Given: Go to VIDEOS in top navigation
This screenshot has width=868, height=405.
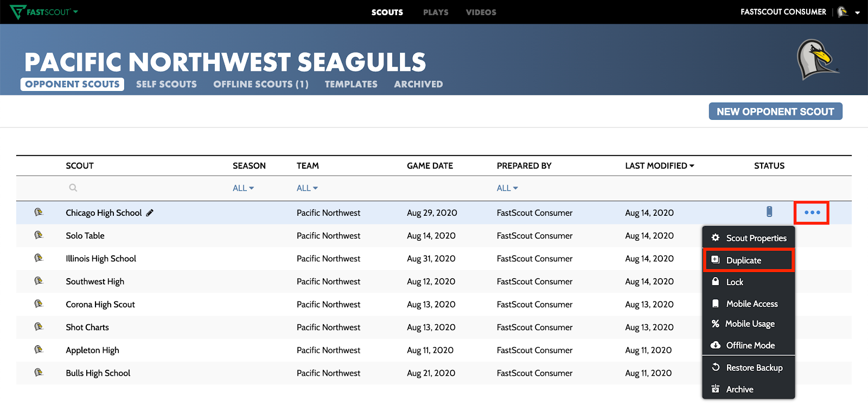Looking at the screenshot, I should (481, 12).
